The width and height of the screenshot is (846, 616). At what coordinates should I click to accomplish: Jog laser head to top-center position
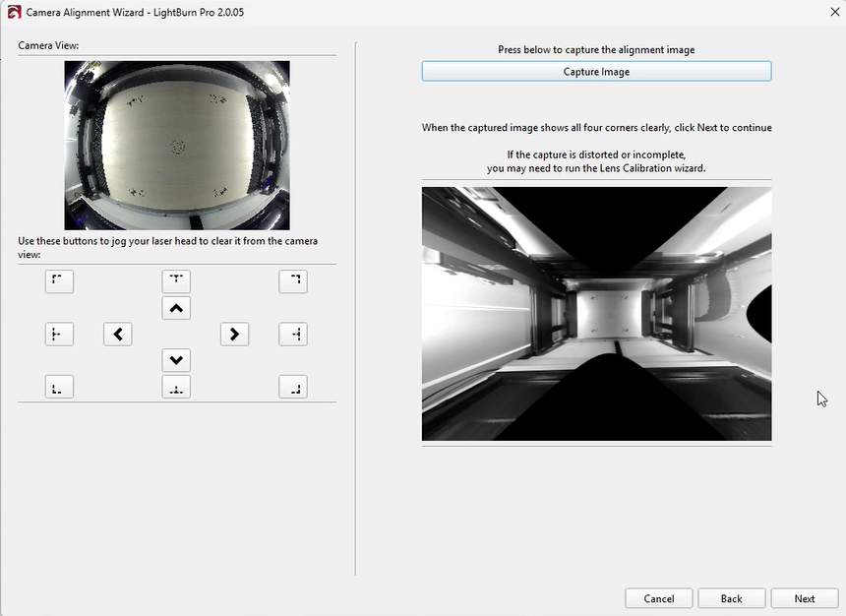(x=176, y=281)
